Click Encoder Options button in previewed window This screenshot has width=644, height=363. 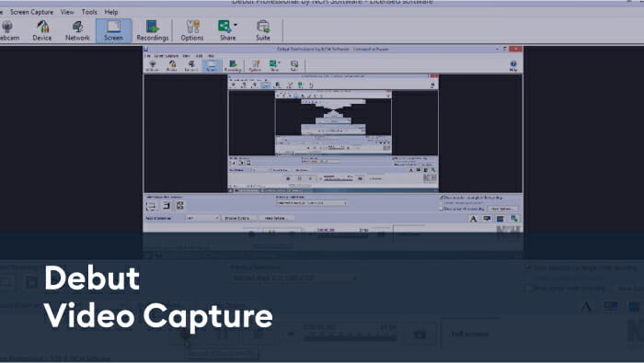point(238,218)
